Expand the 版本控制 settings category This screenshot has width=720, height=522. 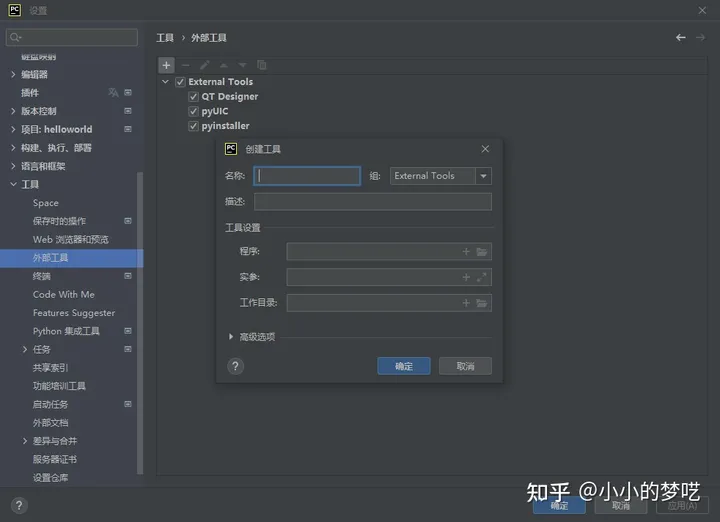[x=13, y=111]
